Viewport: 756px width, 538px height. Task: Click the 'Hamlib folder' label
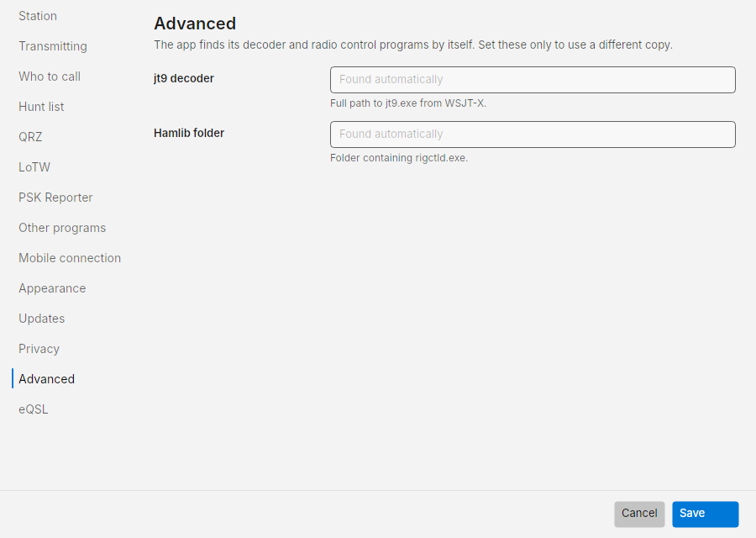coord(189,133)
